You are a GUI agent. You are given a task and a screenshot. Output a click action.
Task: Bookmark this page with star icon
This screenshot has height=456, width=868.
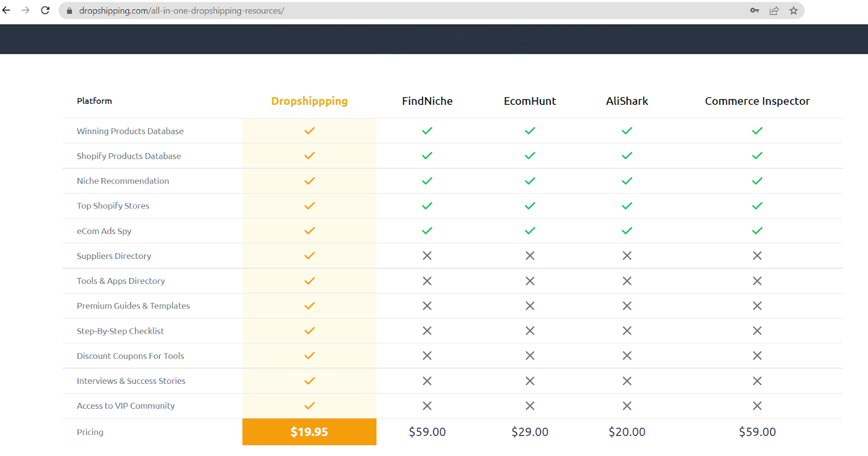(794, 10)
